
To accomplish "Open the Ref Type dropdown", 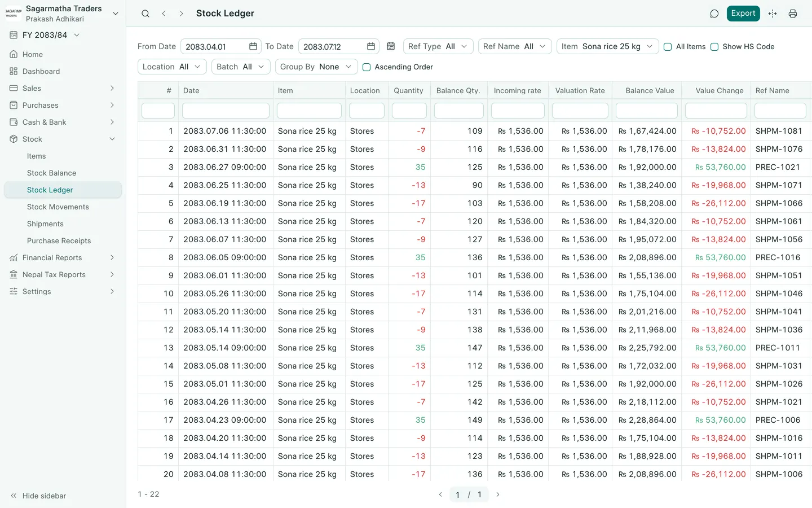I will [x=438, y=46].
